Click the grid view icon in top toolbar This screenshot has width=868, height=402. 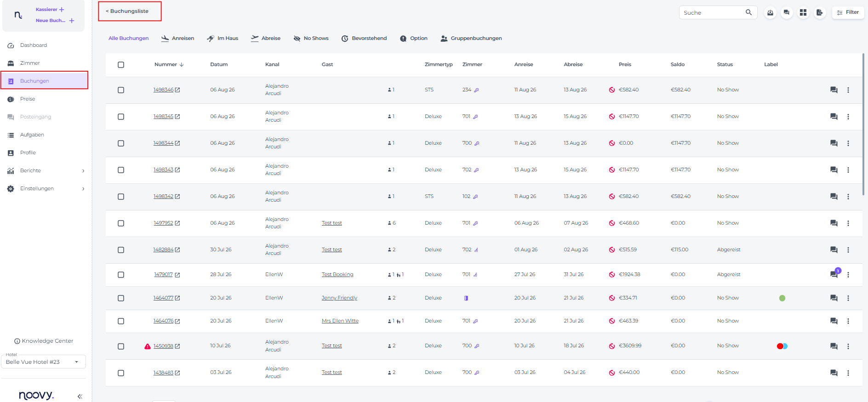[803, 12]
